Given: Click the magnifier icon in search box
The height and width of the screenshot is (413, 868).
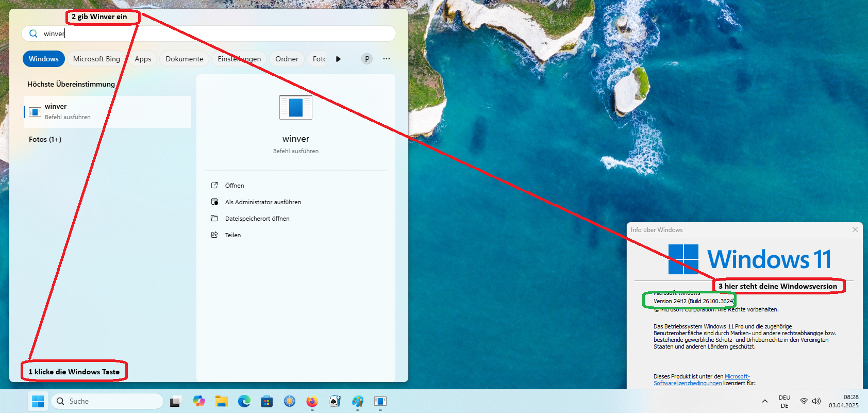Looking at the screenshot, I should click(34, 34).
